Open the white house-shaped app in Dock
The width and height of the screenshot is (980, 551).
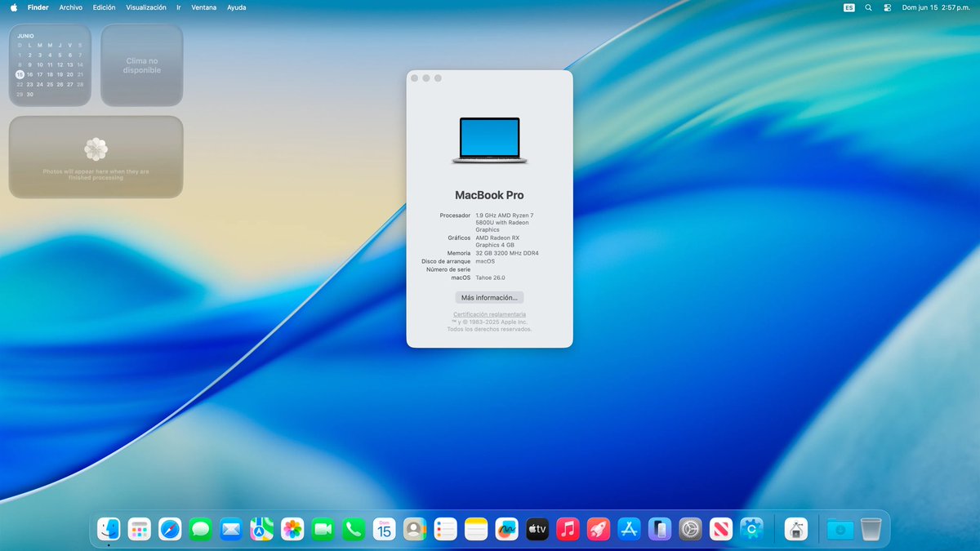796,529
